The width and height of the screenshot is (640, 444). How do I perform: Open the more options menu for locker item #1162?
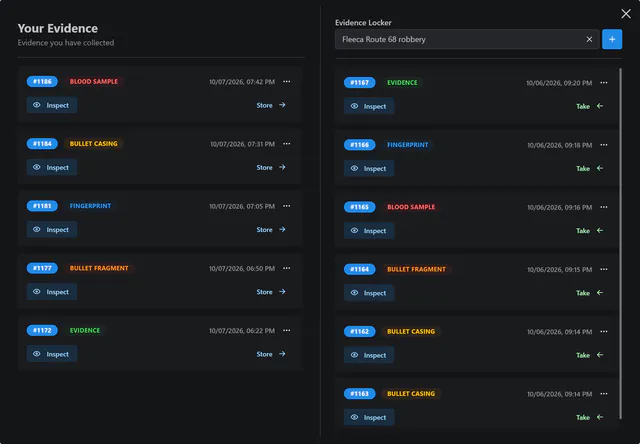(604, 331)
